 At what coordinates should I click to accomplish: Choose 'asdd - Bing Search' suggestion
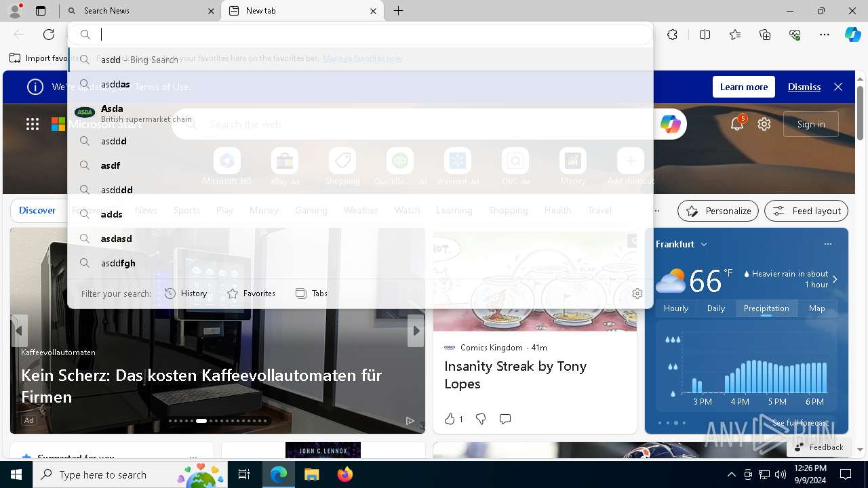coord(361,60)
